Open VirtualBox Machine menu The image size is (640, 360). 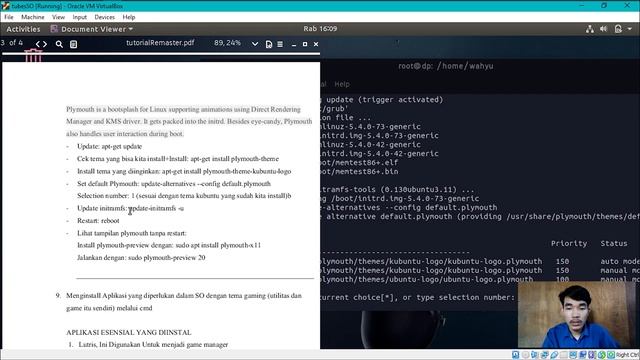click(33, 17)
